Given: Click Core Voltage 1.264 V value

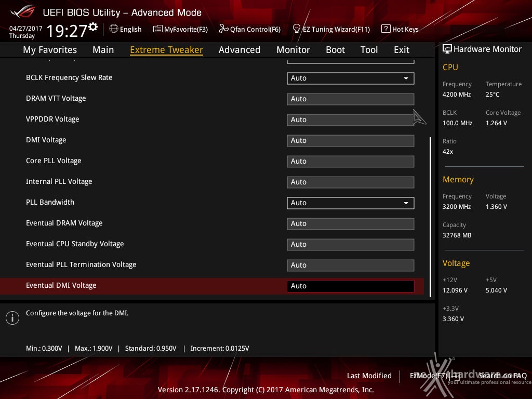Looking at the screenshot, I should click(x=496, y=123).
